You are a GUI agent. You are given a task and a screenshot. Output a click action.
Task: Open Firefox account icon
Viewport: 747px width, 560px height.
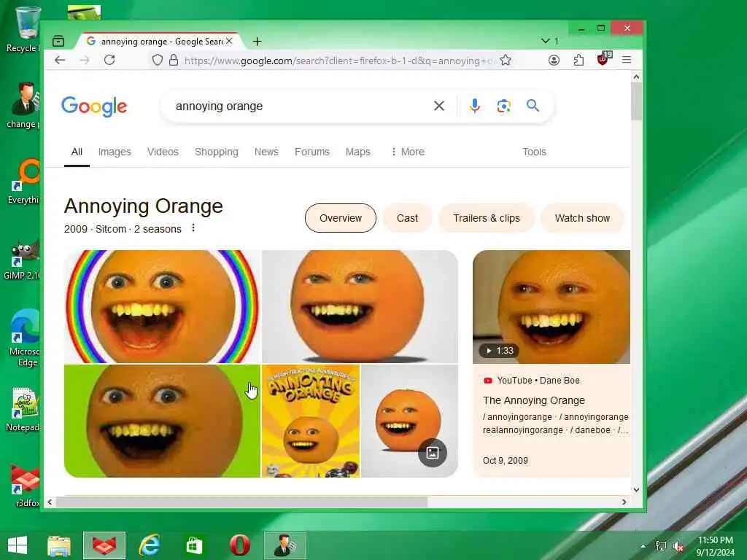pos(554,60)
